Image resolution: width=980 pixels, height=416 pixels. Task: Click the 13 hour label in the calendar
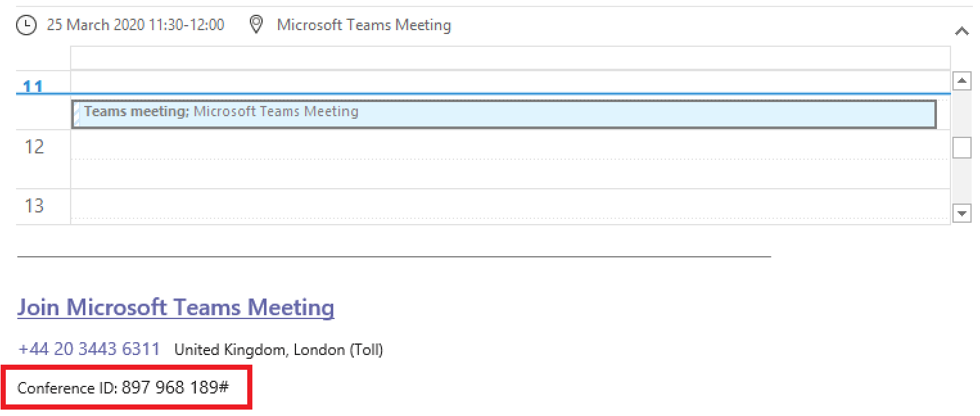point(34,206)
